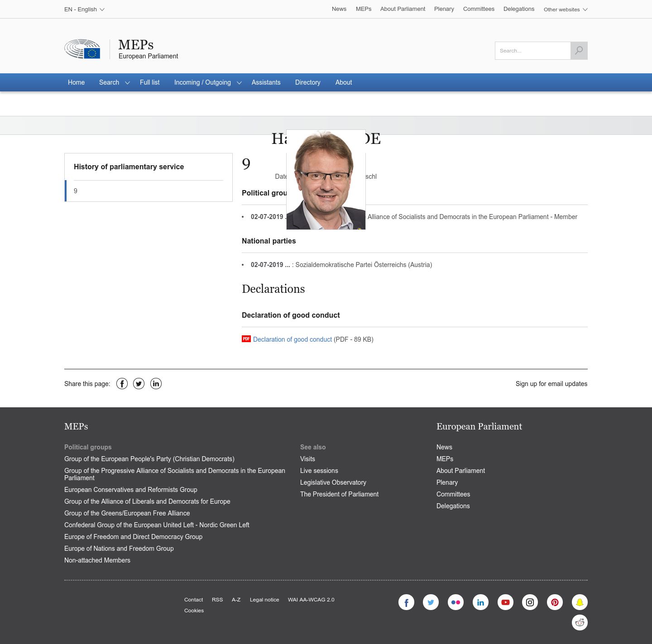
Task: Open Progressive Alliance of Socialists footer link
Action: point(175,474)
